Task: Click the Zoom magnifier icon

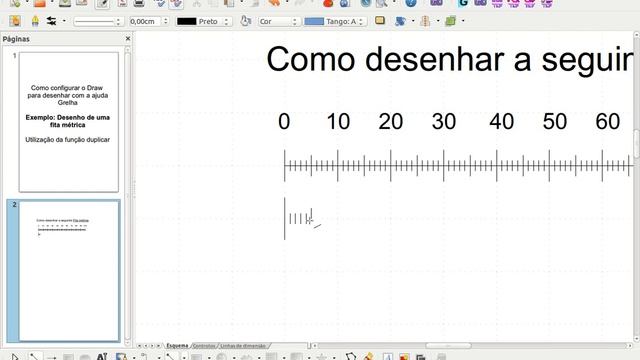Action: (382, 3)
